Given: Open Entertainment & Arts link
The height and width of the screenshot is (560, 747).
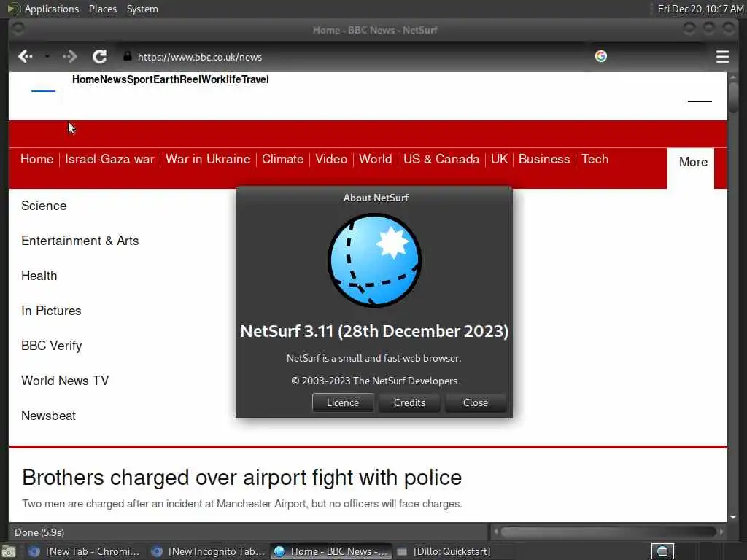Looking at the screenshot, I should click(80, 241).
